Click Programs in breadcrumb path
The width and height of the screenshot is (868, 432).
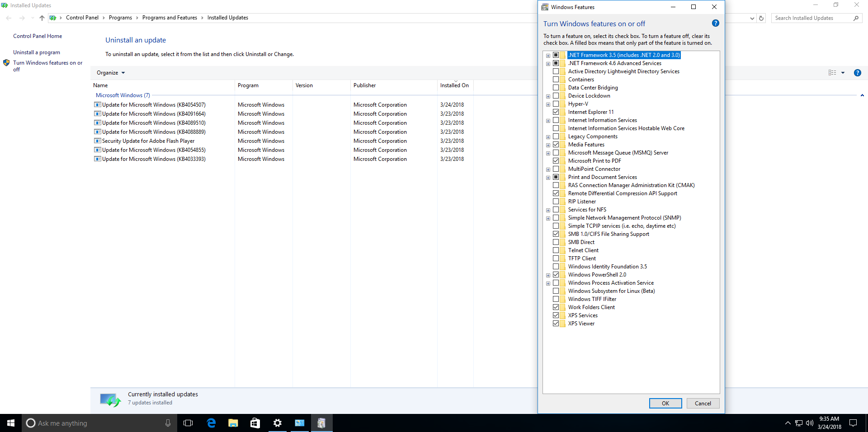pyautogui.click(x=120, y=18)
